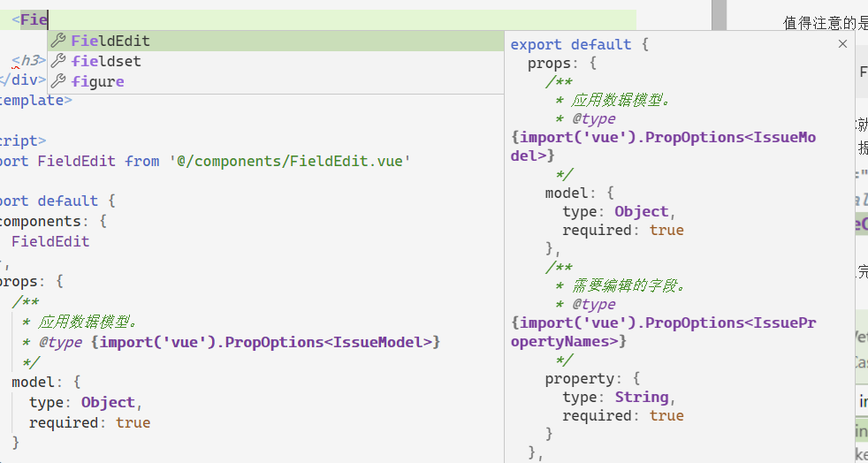
Task: Choose the fieldset completion entry
Action: click(x=106, y=61)
